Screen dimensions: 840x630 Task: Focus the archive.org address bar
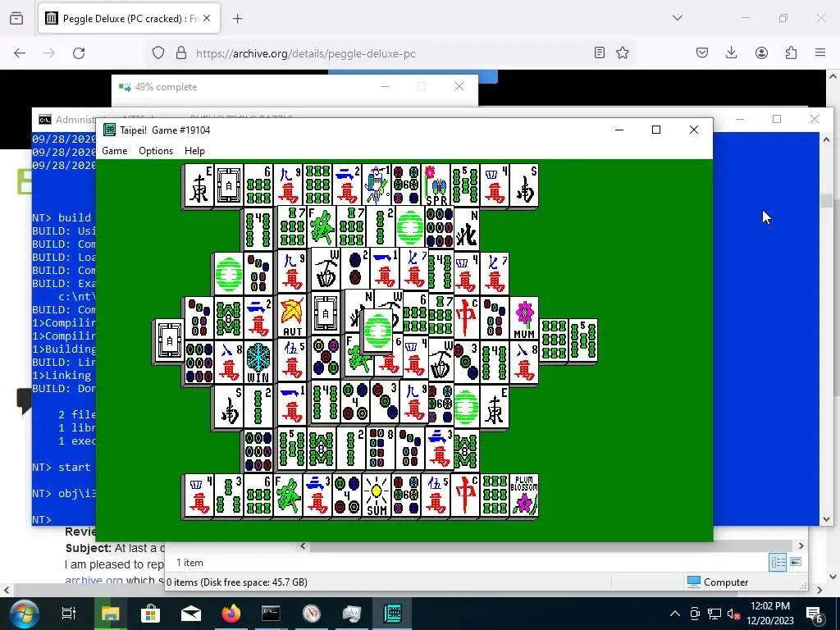[x=391, y=53]
